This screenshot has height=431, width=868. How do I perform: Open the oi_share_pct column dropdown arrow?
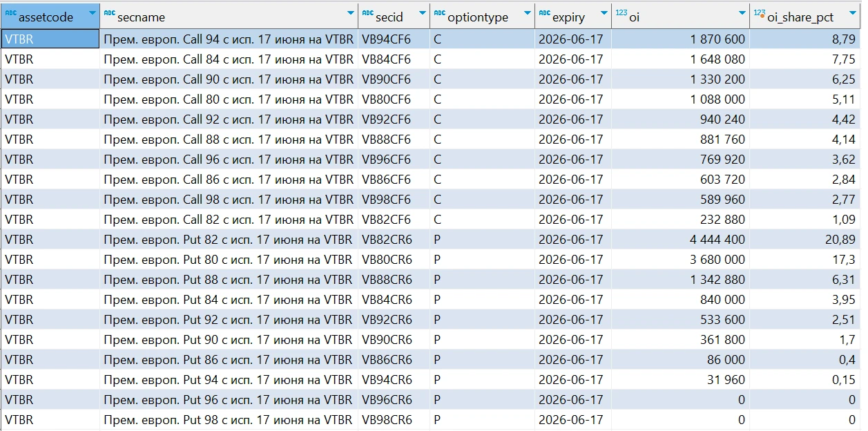853,13
